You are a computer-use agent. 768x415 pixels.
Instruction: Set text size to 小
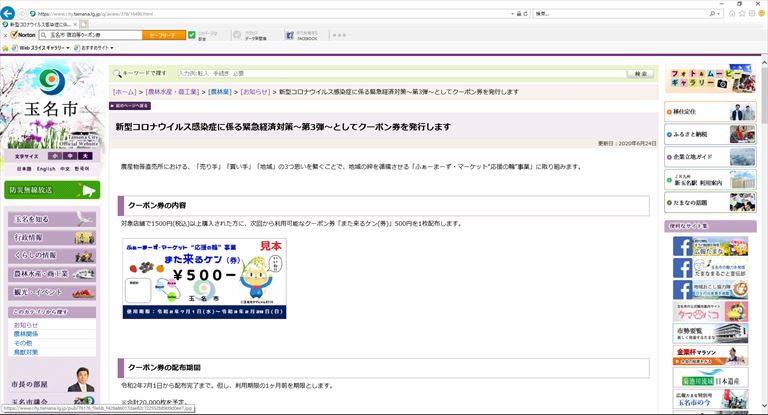point(54,156)
